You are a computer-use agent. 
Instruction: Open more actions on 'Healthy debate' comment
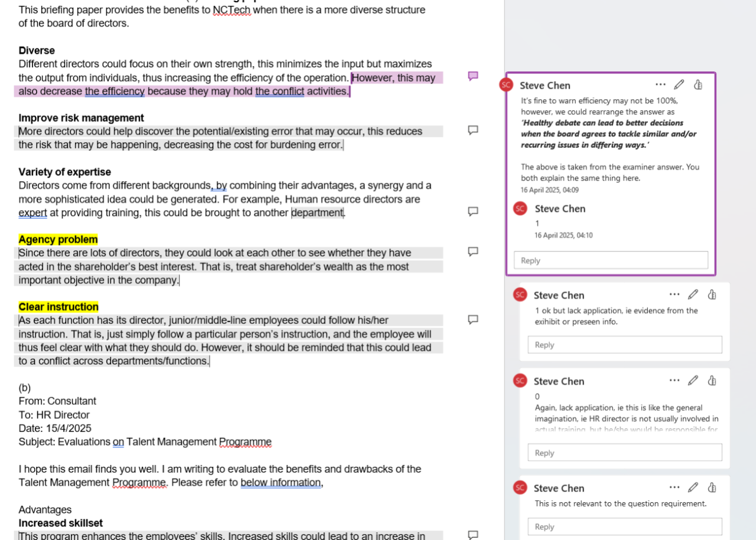(660, 85)
